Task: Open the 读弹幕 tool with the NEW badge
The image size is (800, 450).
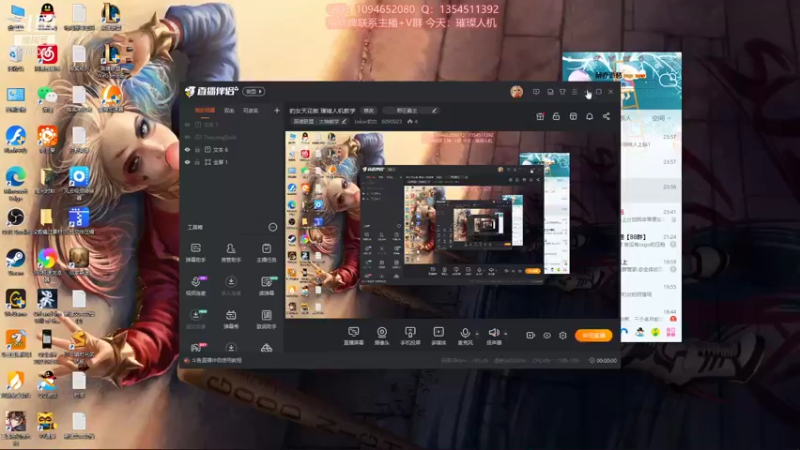Action: pos(266,286)
